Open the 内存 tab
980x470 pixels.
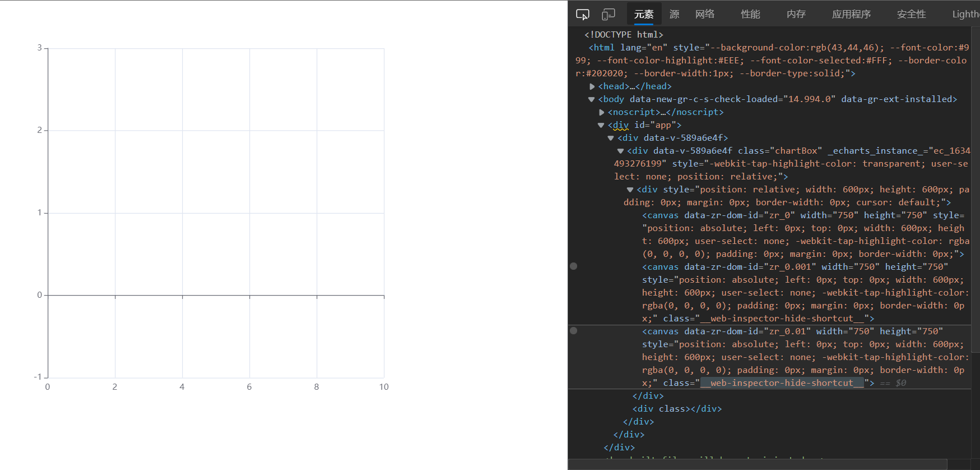pos(796,15)
